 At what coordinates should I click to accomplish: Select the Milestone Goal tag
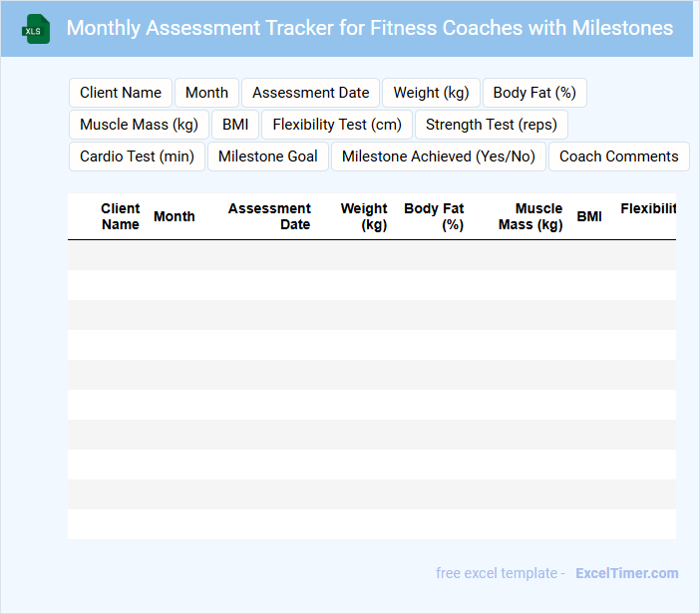(x=268, y=156)
